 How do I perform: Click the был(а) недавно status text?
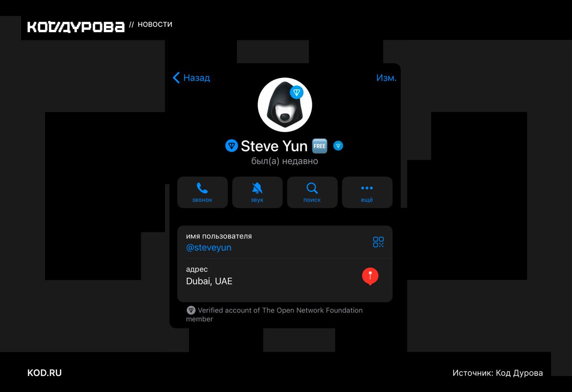[285, 161]
